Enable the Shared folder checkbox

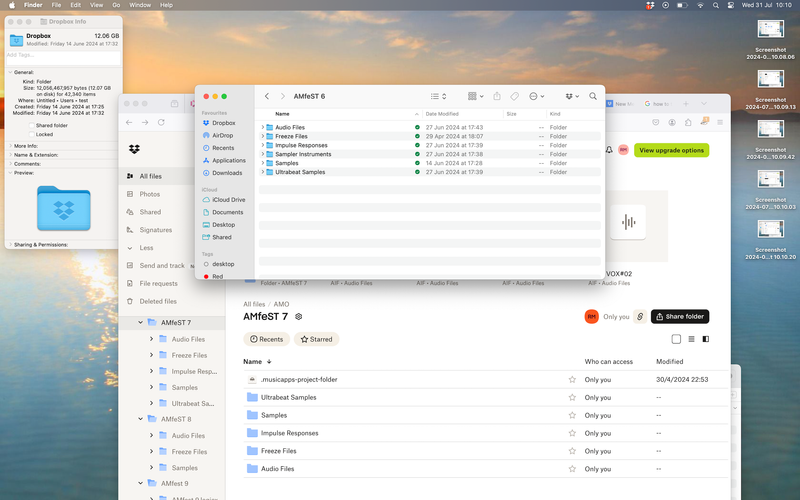point(32,125)
